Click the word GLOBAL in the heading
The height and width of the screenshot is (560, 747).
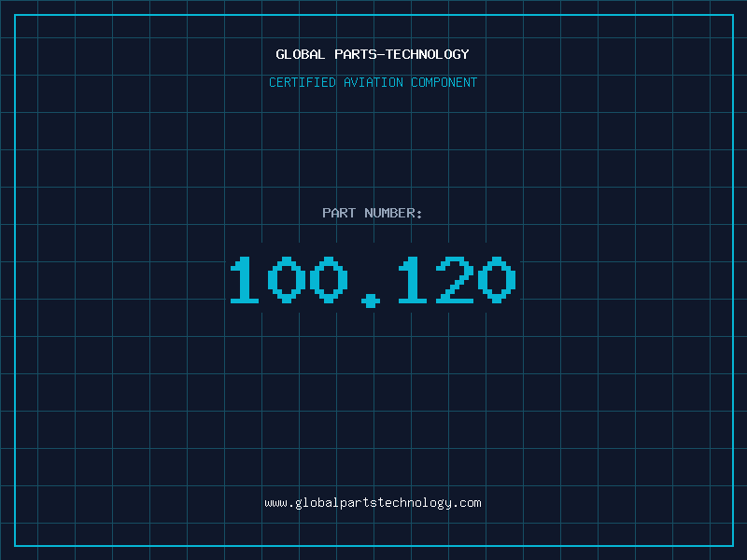[301, 54]
